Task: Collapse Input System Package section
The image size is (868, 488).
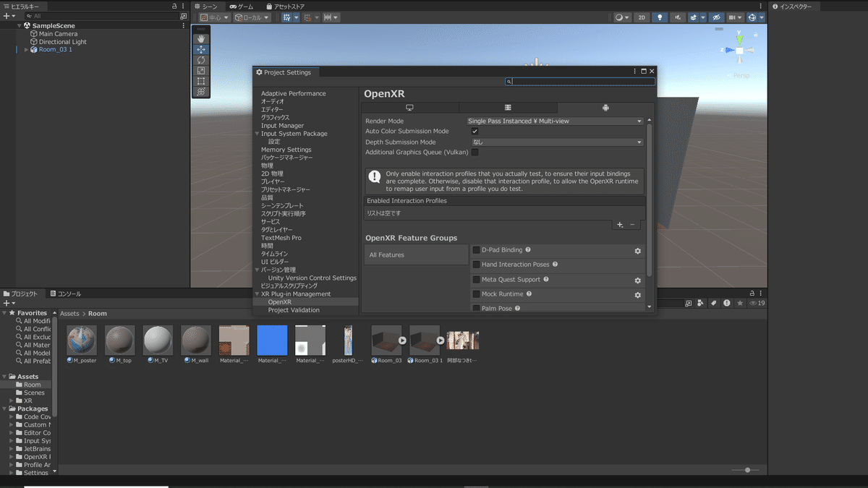Action: tap(257, 134)
